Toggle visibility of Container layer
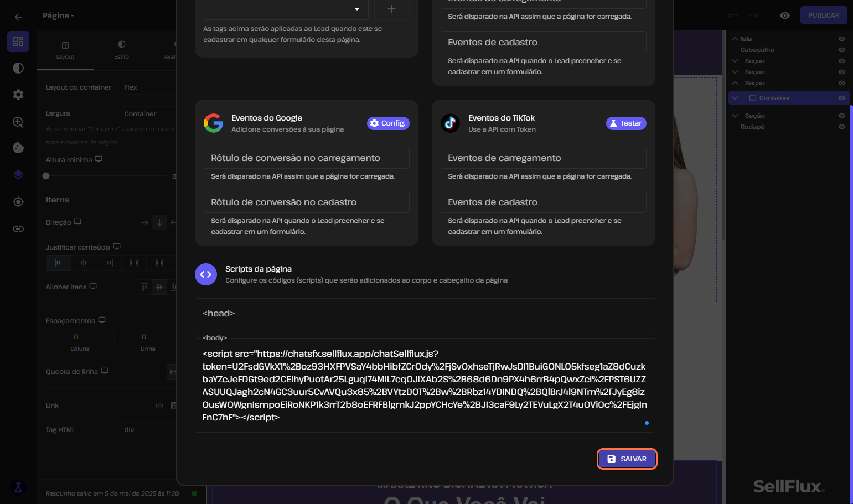The height and width of the screenshot is (504, 853). (x=842, y=98)
